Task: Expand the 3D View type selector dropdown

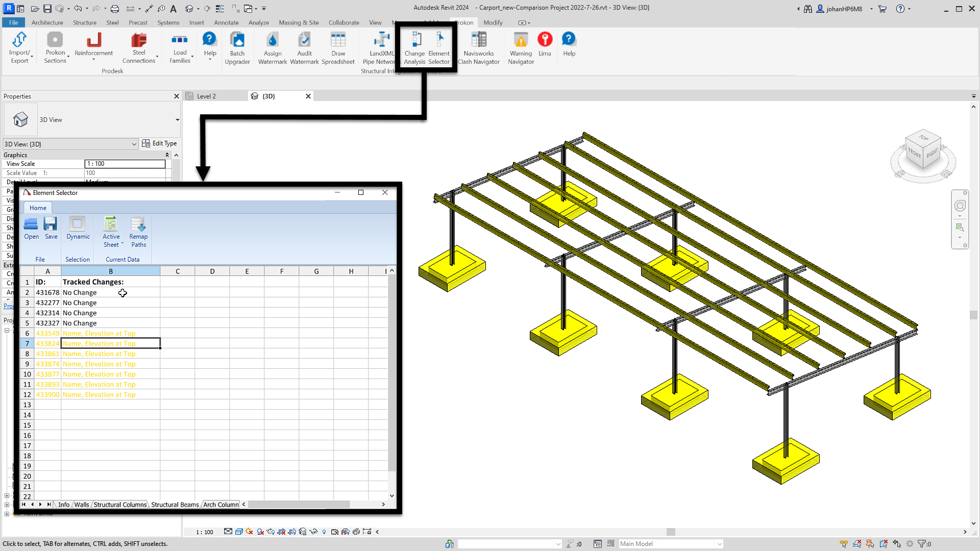Action: click(x=177, y=120)
